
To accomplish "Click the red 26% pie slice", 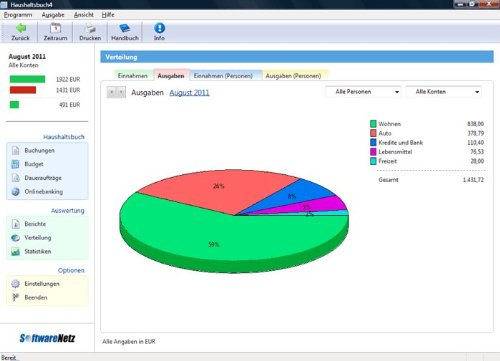I will pos(218,187).
